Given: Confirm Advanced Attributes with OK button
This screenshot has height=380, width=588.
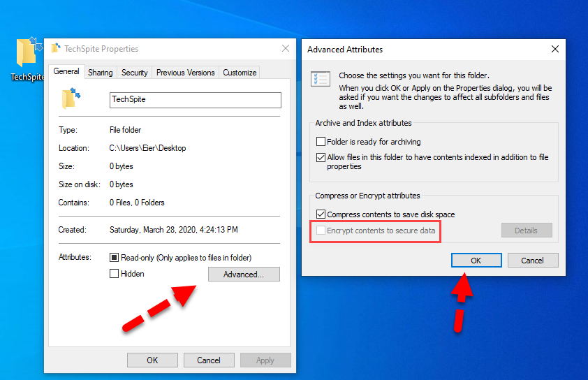Looking at the screenshot, I should [476, 260].
